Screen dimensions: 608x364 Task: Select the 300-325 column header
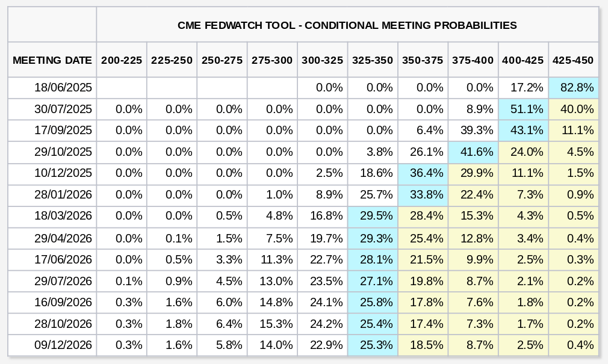pyautogui.click(x=322, y=60)
